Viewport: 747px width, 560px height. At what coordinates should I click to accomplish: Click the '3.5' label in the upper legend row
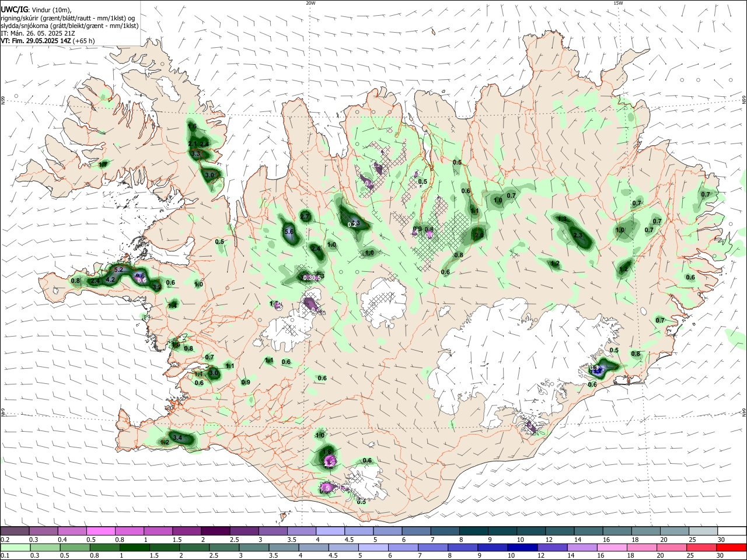(x=292, y=540)
